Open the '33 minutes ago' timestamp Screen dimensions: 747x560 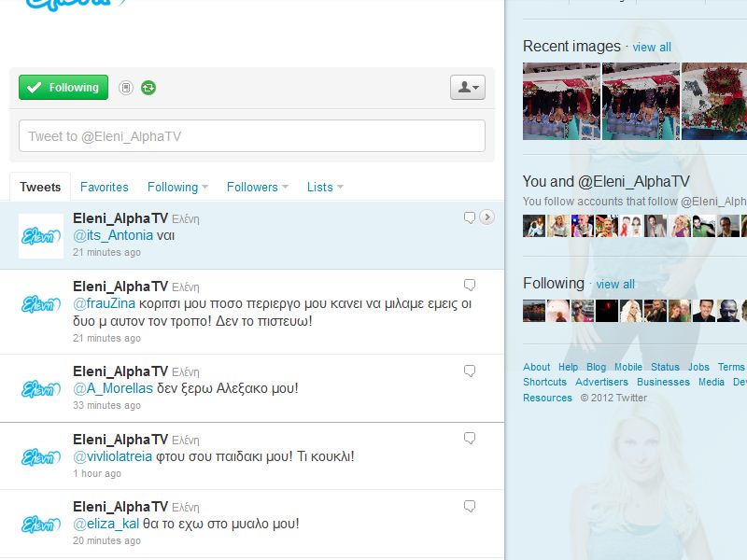(106, 405)
